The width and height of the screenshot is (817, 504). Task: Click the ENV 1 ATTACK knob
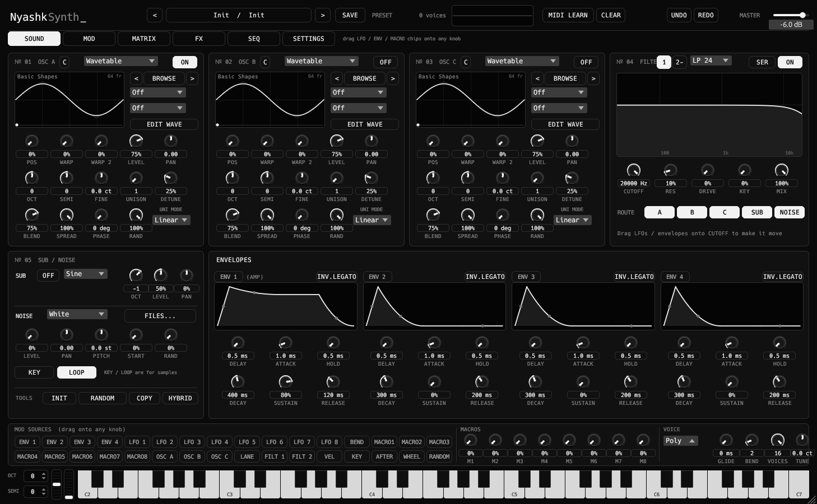point(286,343)
